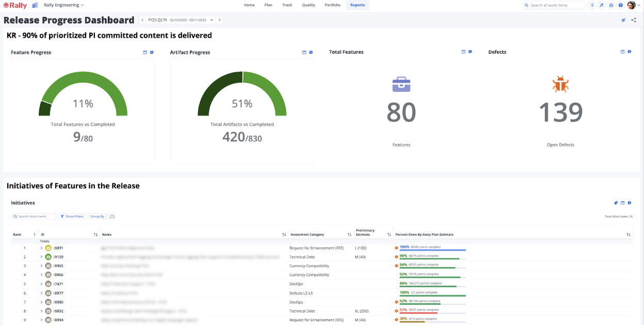Open the list icon next to search
The height and width of the screenshot is (331, 644).
coord(592,5)
